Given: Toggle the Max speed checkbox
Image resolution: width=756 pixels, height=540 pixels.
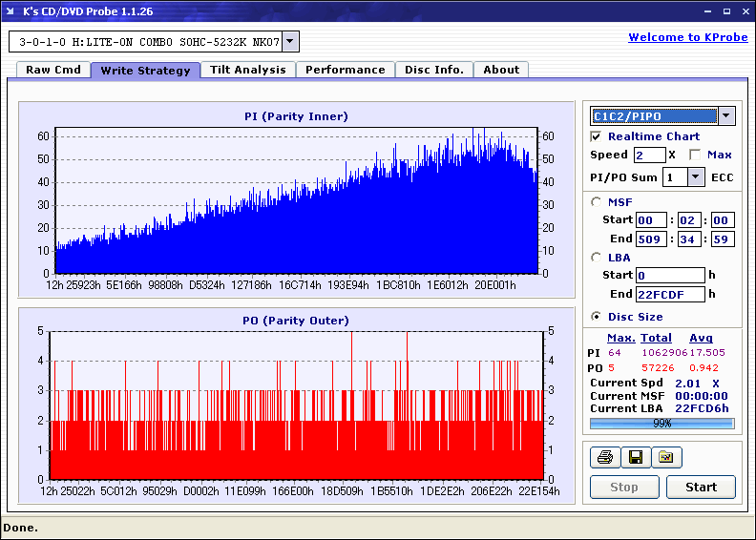Looking at the screenshot, I should tap(695, 155).
